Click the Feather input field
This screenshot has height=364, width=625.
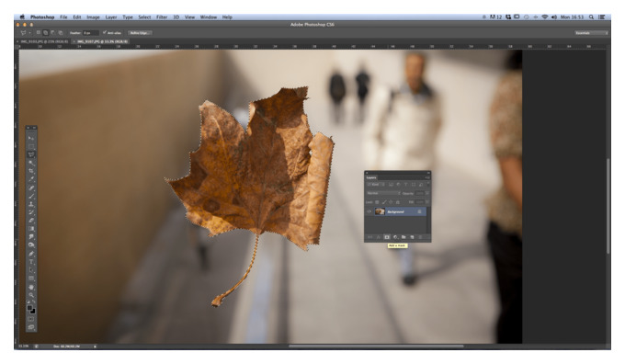90,33
